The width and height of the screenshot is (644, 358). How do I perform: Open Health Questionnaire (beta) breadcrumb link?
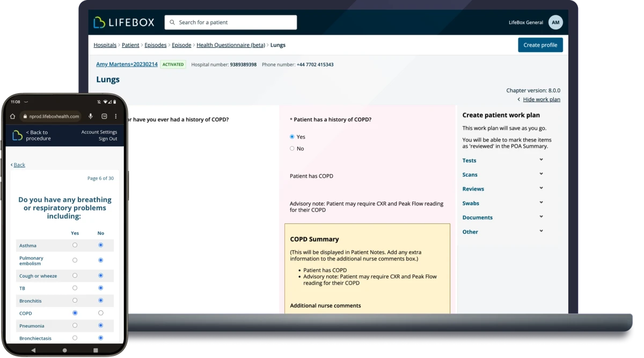click(x=231, y=45)
